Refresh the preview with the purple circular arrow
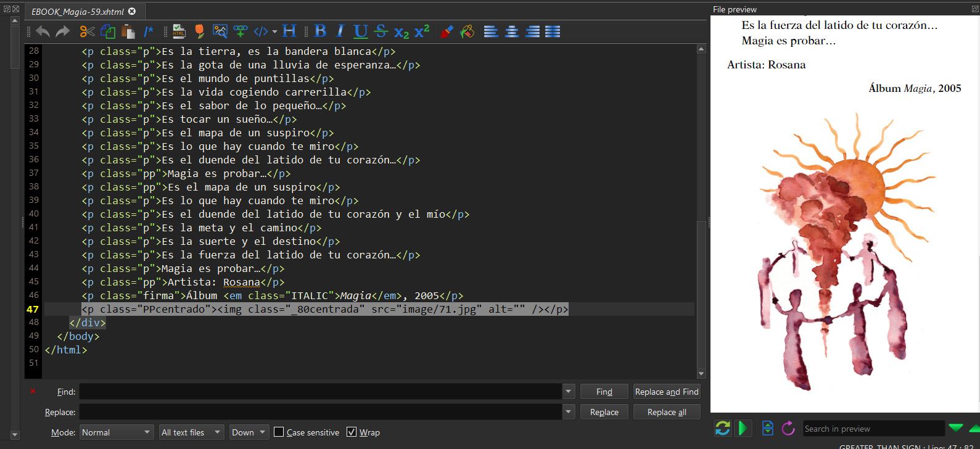The image size is (980, 449). pyautogui.click(x=788, y=428)
